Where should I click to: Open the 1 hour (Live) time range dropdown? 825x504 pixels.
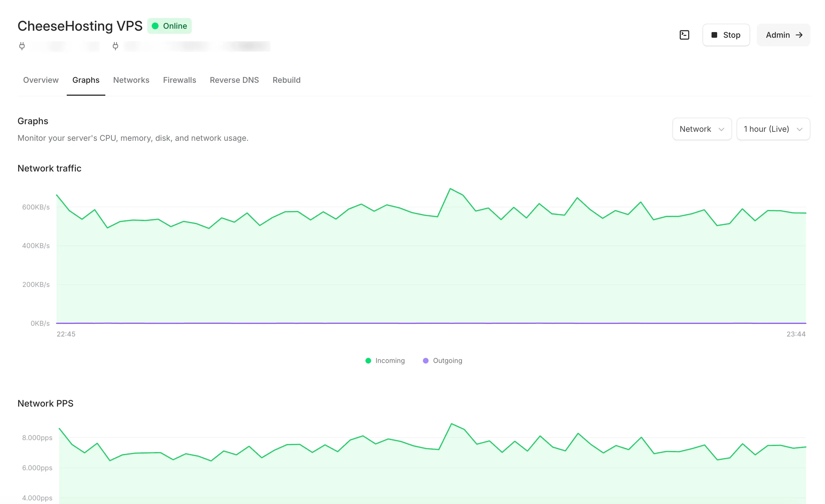(x=773, y=129)
